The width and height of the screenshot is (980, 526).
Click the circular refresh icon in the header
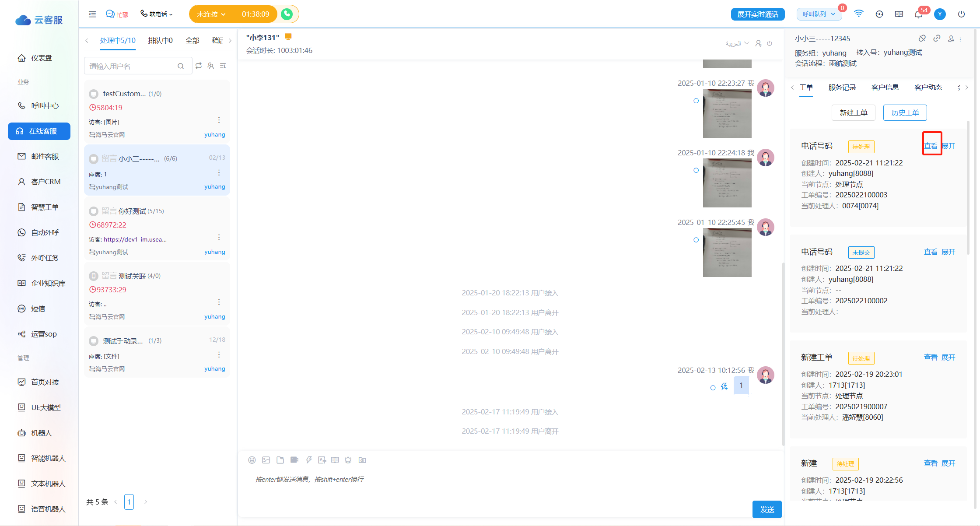879,14
